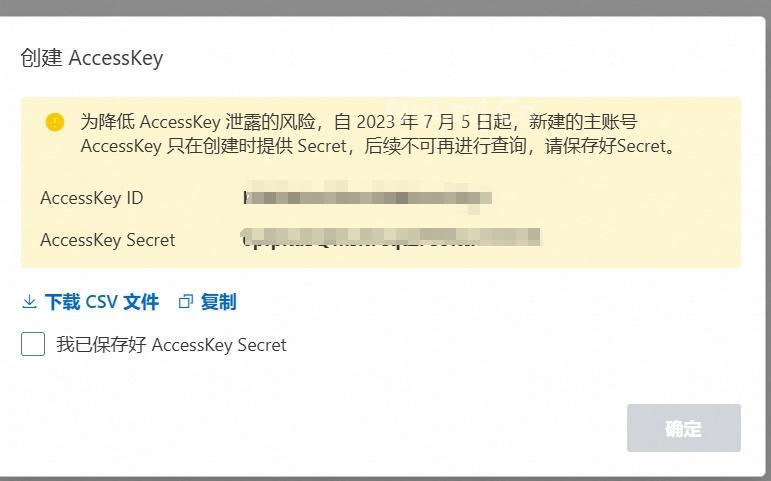Select the AccessKey ID field label
Image resolution: width=771 pixels, height=481 pixels.
point(91,198)
